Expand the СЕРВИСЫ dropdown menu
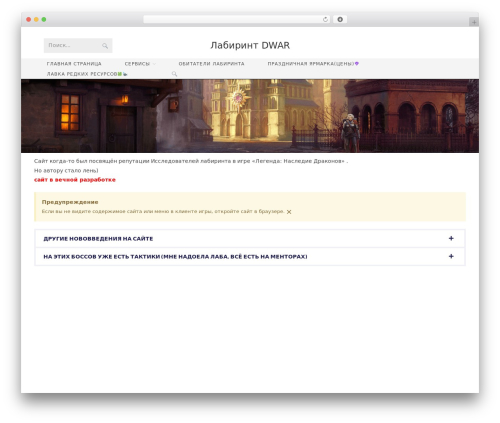Viewport: 500px width, 423px height. (140, 64)
